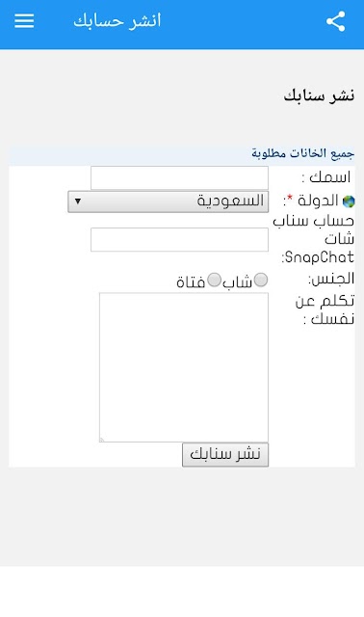Click the جميع الخانات مطلوبة notice bar
Viewport: 364px width, 617px height.
(182, 154)
